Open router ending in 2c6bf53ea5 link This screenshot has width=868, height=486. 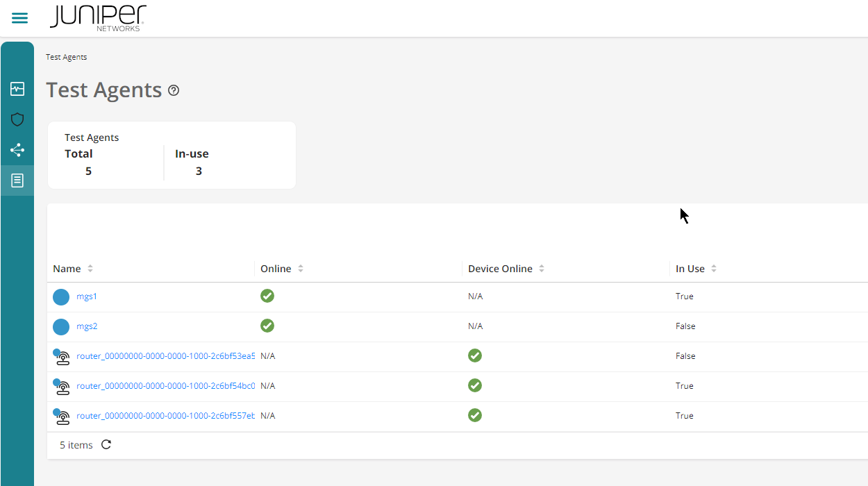point(165,356)
